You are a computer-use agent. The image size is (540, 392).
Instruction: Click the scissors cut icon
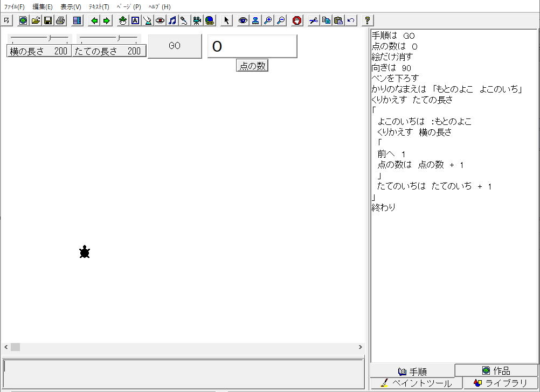click(314, 20)
